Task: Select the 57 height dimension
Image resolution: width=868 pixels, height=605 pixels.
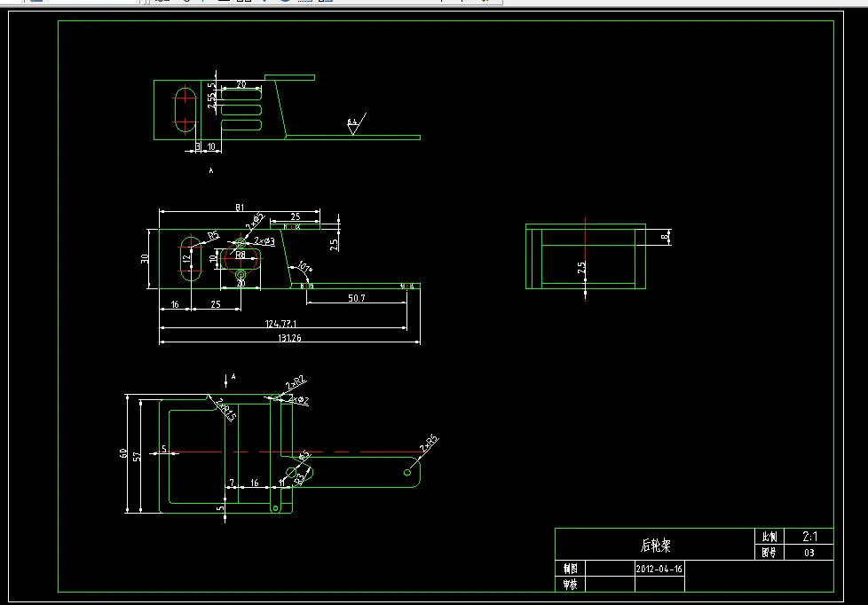Action: 137,456
